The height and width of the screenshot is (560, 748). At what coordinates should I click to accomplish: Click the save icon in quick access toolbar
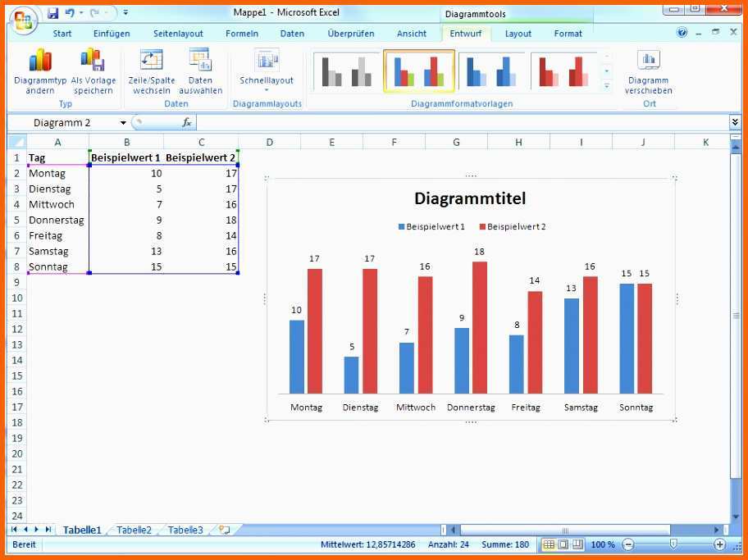click(x=52, y=13)
